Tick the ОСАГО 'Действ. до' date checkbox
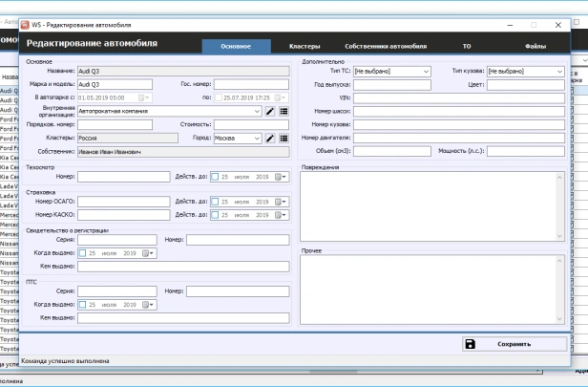588x387 pixels. [x=213, y=202]
